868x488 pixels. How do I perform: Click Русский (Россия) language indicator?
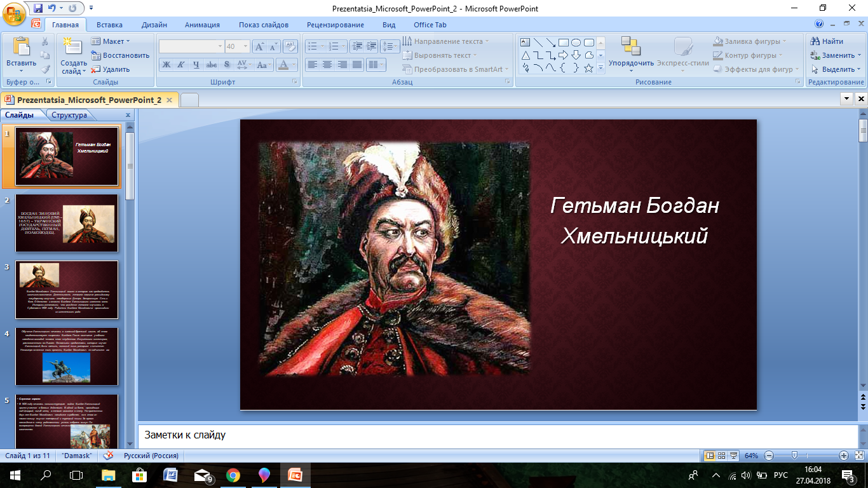[151, 456]
